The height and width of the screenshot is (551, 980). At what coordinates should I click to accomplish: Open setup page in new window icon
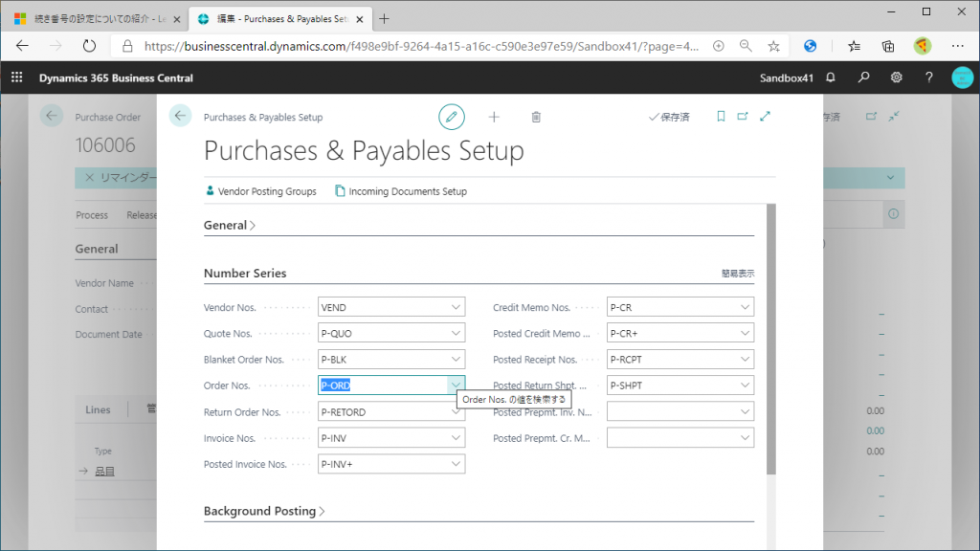(x=743, y=116)
